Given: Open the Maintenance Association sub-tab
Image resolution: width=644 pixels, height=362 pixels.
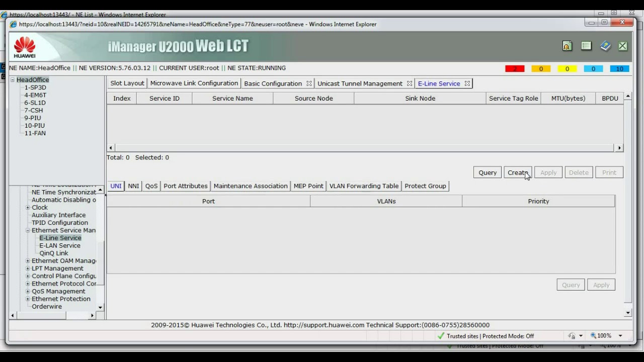Looking at the screenshot, I should click(251, 186).
